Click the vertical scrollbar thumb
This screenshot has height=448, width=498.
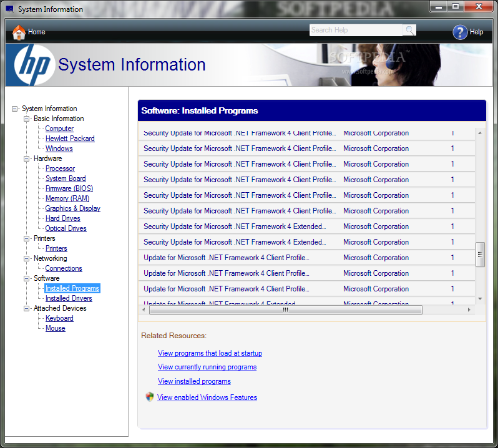[480, 255]
